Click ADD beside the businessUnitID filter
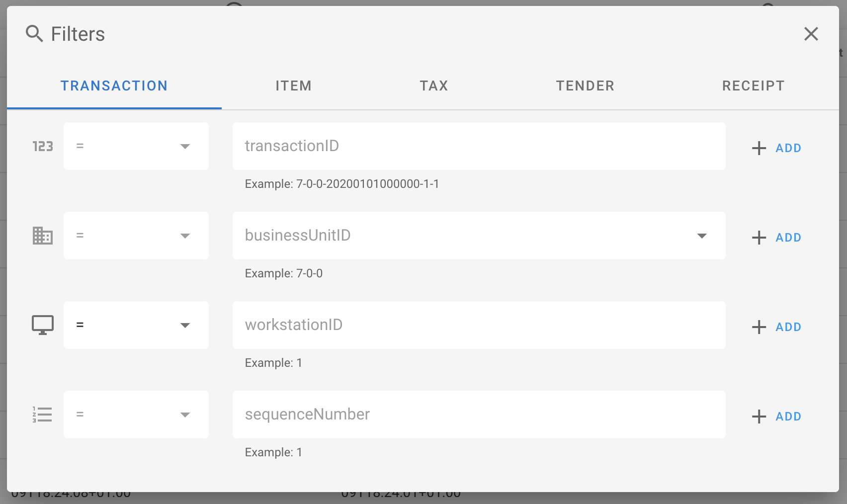Viewport: 847px width, 504px height. [x=788, y=237]
